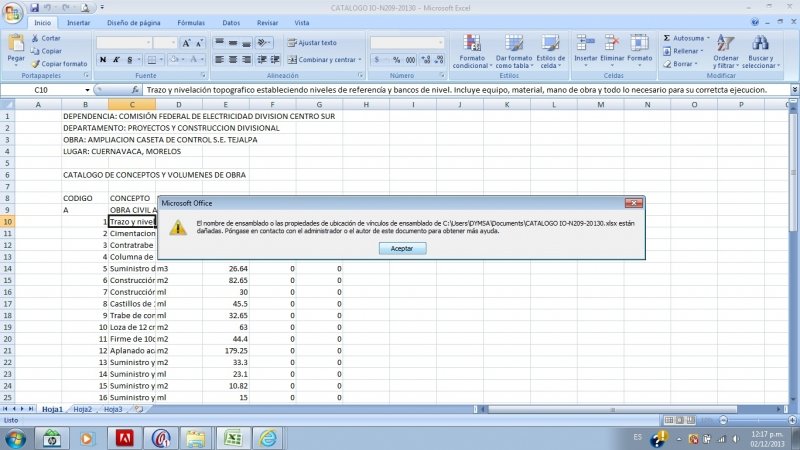This screenshot has height=450, width=800.
Task: Select the Copiar formato brush
Action: 36,63
